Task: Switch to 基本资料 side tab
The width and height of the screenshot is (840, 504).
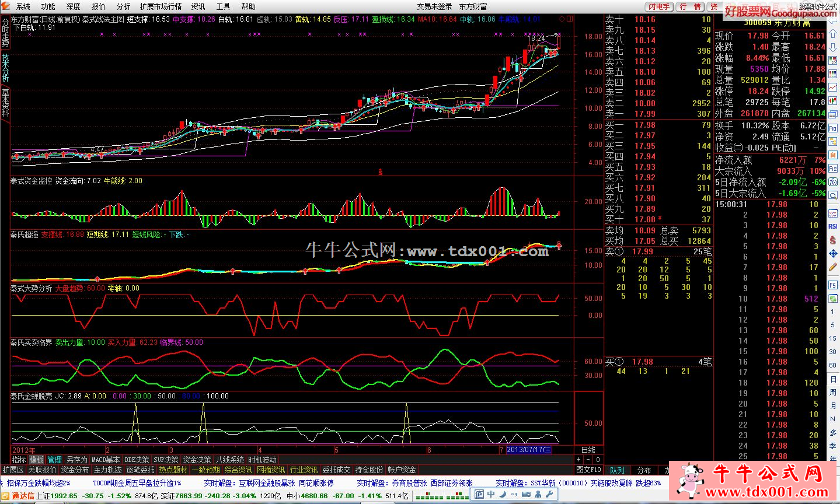Action: tap(5, 103)
